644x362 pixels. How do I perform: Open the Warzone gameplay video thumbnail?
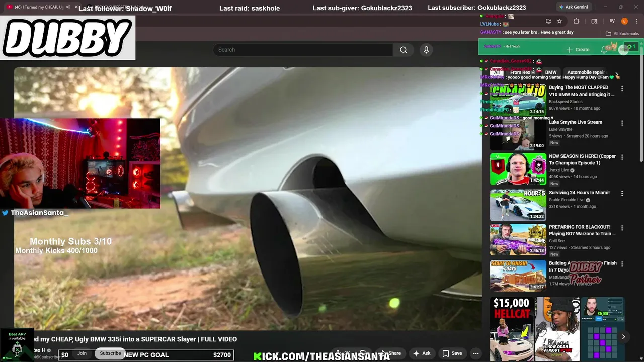point(518,239)
